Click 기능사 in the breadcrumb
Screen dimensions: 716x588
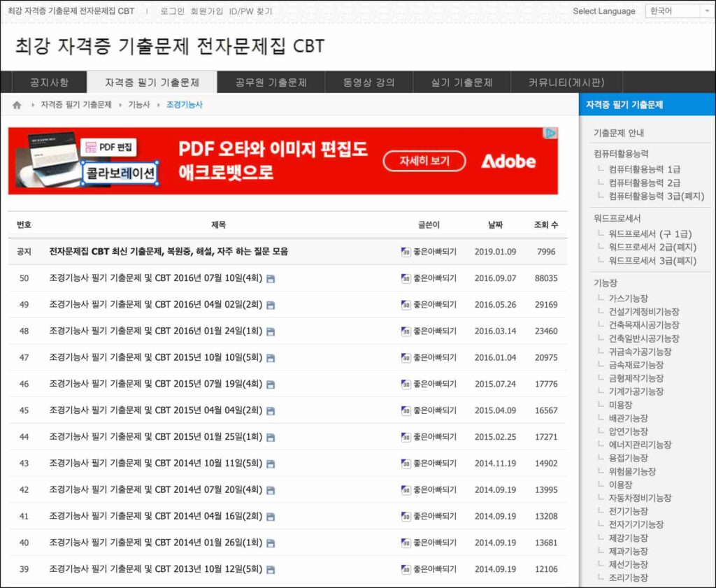139,105
